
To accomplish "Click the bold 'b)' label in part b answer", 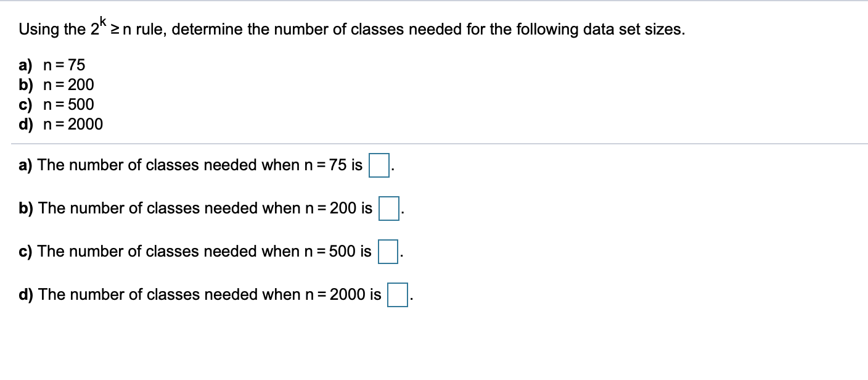I will pyautogui.click(x=25, y=208).
